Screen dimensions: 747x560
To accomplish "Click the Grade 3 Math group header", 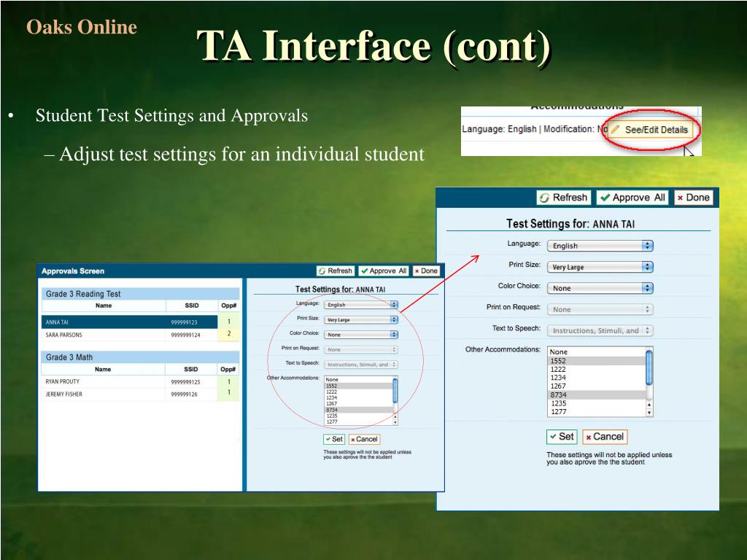I will (x=140, y=357).
